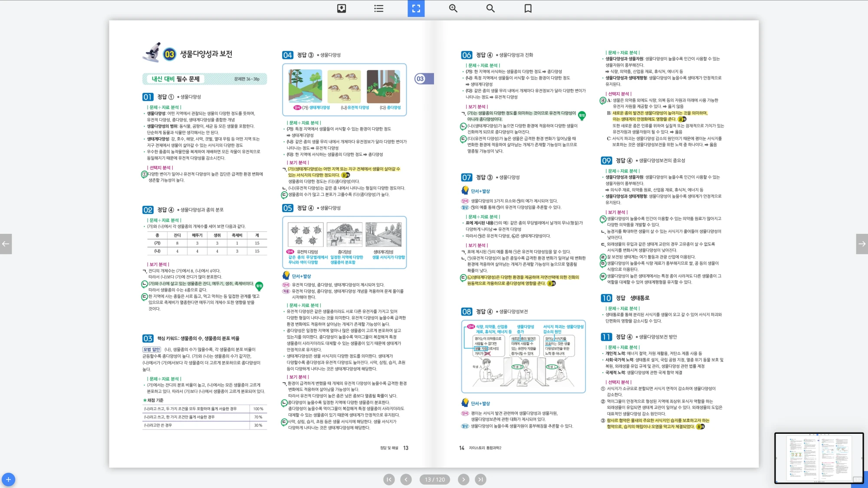The width and height of the screenshot is (868, 488).
Task: Open the table of contents list icon
Action: [379, 8]
